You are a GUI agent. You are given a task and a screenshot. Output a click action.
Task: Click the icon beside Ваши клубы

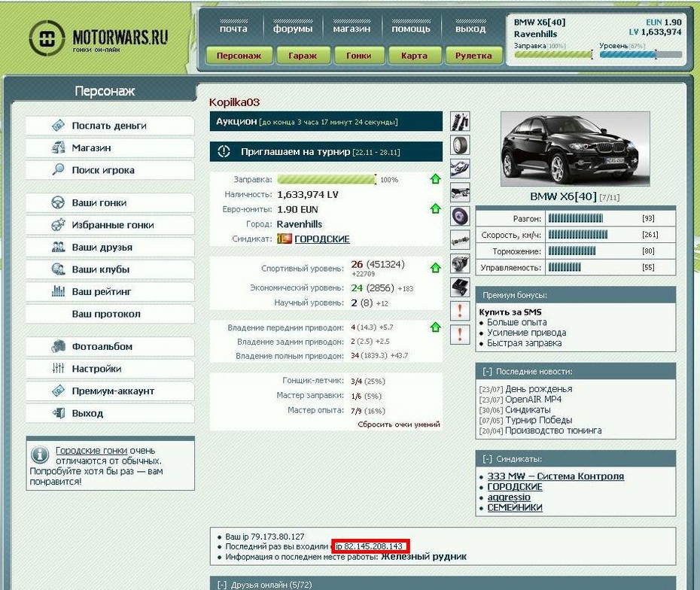pyautogui.click(x=59, y=269)
